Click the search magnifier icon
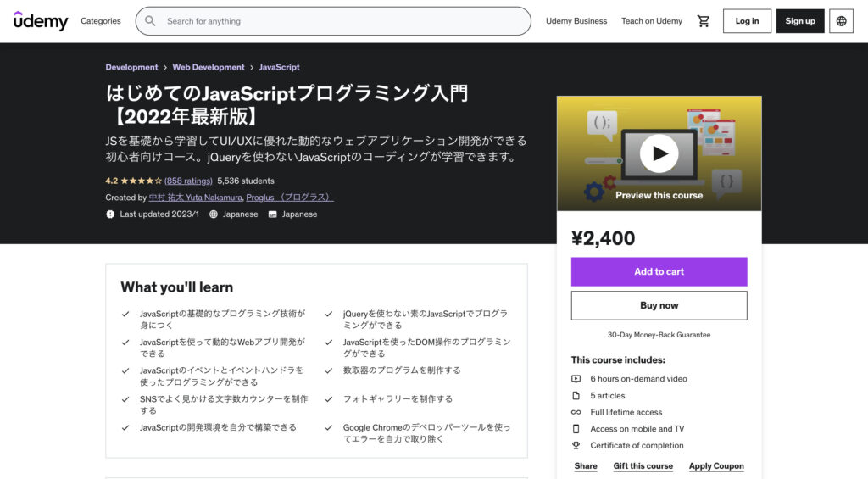Viewport: 868px width, 479px height. (150, 21)
